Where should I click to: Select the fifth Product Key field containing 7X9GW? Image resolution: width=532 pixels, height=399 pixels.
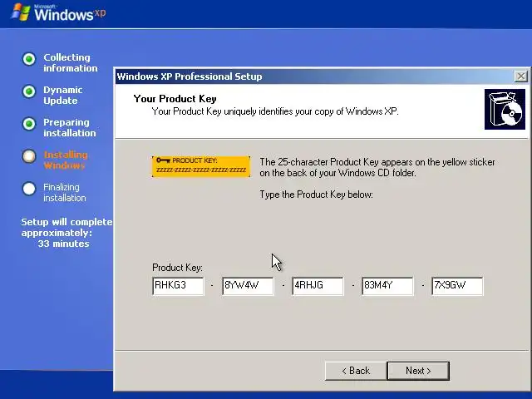coord(457,286)
